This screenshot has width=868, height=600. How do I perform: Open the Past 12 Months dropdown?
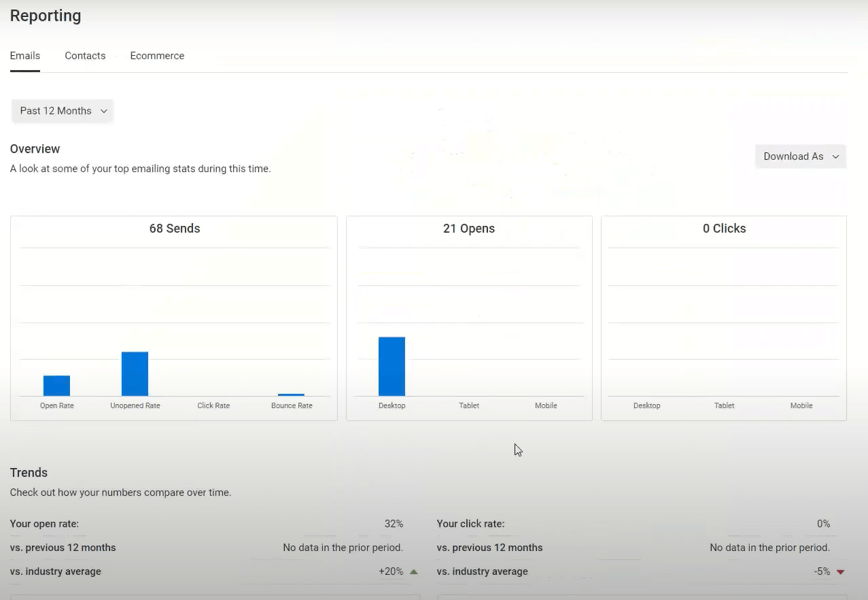pos(62,111)
